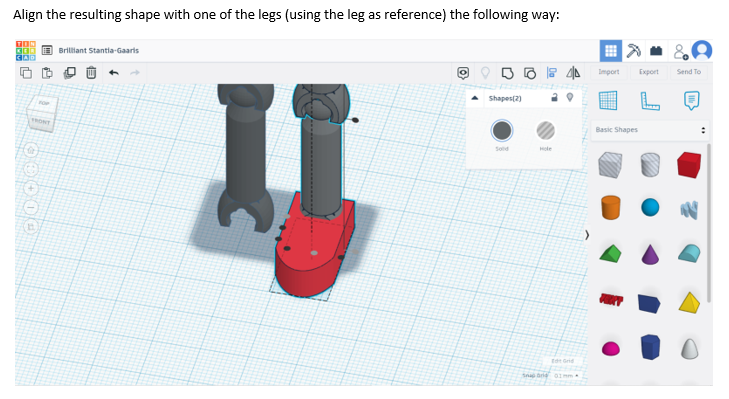729x399 pixels.
Task: Select the striped Box hole shape
Action: (610, 165)
